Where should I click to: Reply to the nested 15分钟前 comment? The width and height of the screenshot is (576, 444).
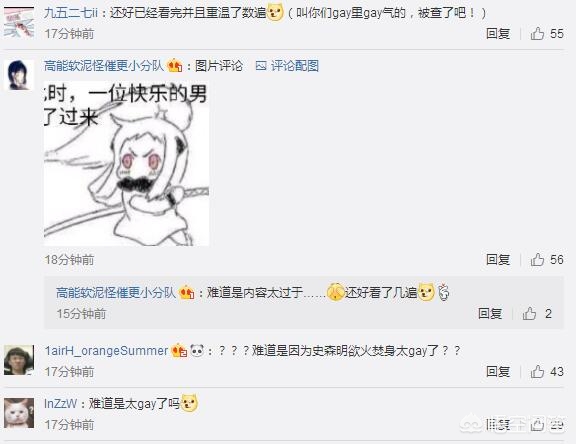[490, 314]
